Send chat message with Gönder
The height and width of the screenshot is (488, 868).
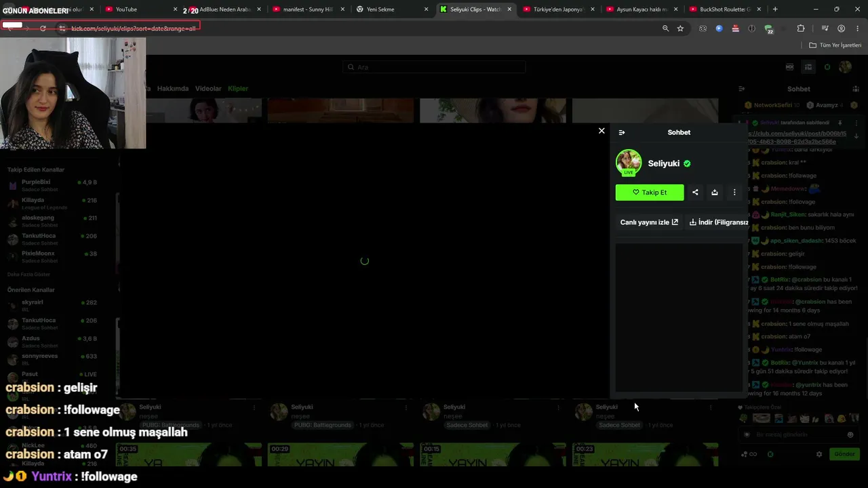coord(844,454)
